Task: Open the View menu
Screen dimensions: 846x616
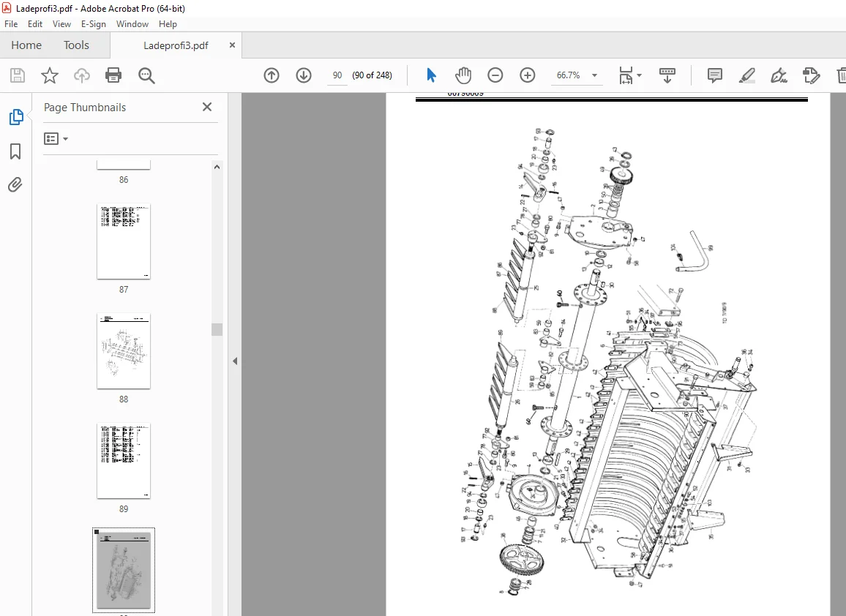Action: point(61,23)
